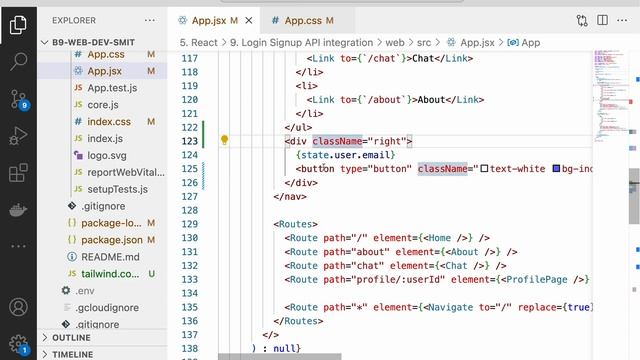Click 'state.user.email' on line 124
This screenshot has width=640, height=360.
[345, 155]
